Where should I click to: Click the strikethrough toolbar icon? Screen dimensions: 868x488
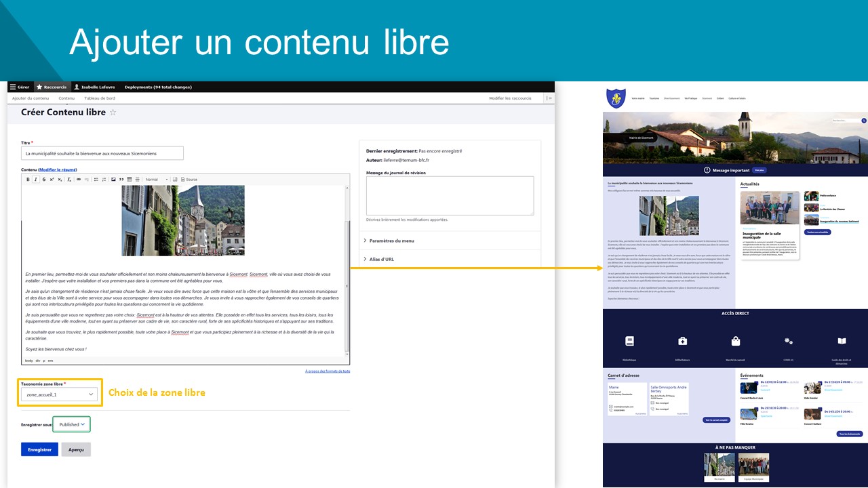pyautogui.click(x=44, y=180)
